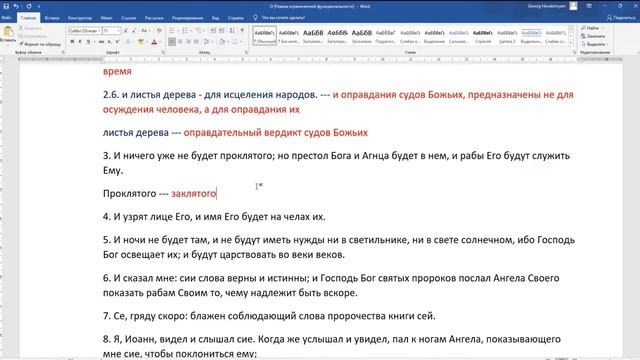Toggle strikethrough formatting
Viewport: 640px width, 360px height.
(x=102, y=42)
